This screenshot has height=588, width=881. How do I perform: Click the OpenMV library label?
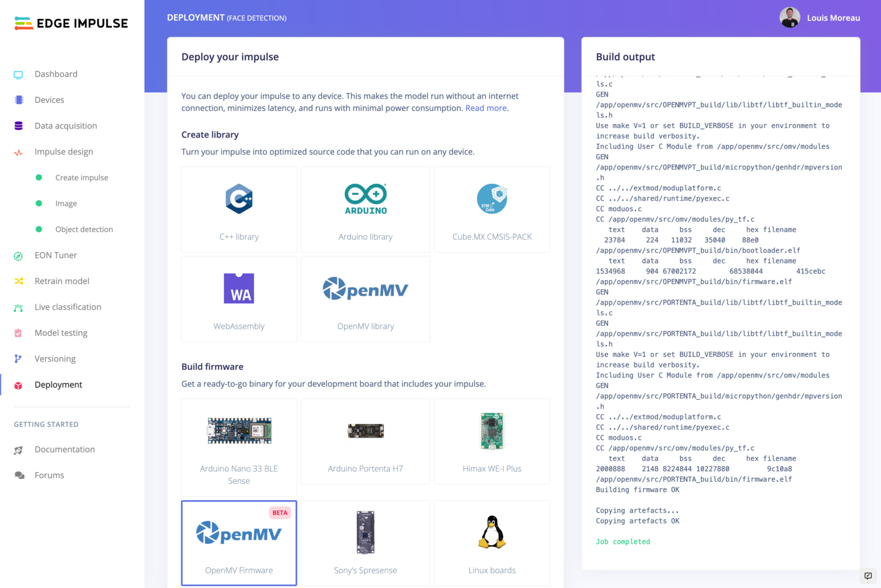click(x=365, y=326)
